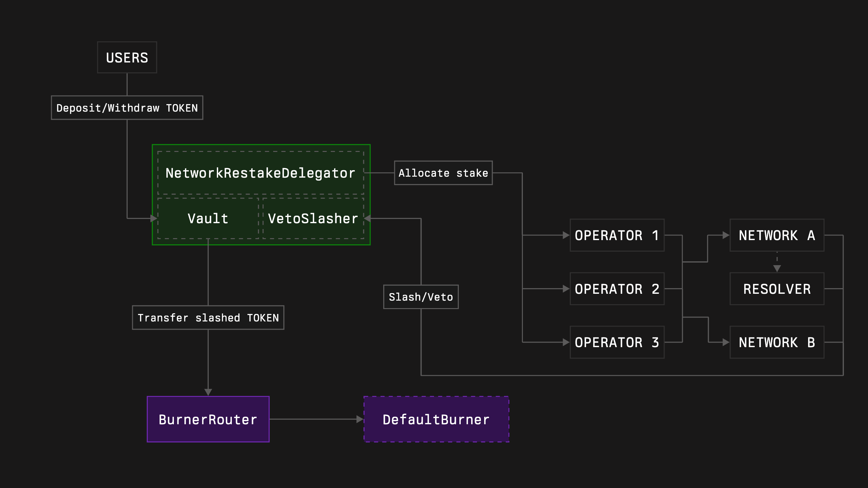Select the Vault block
Screen dimensions: 868x488
[x=208, y=218]
